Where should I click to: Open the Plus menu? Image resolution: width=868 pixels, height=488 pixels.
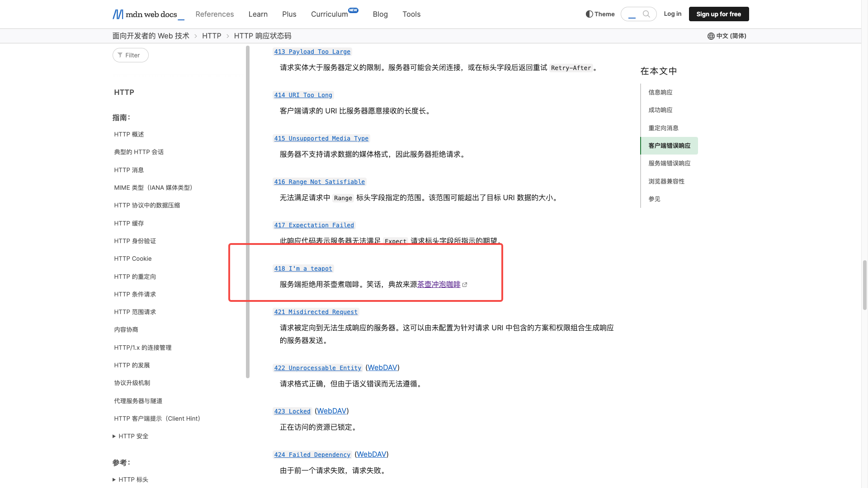[x=289, y=14]
